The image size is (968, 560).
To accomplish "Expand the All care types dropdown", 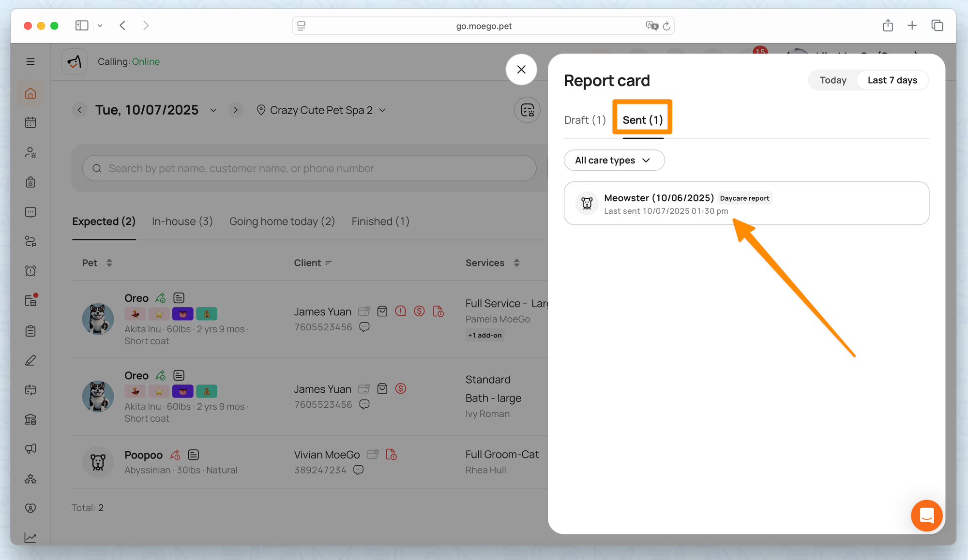I will pos(614,160).
